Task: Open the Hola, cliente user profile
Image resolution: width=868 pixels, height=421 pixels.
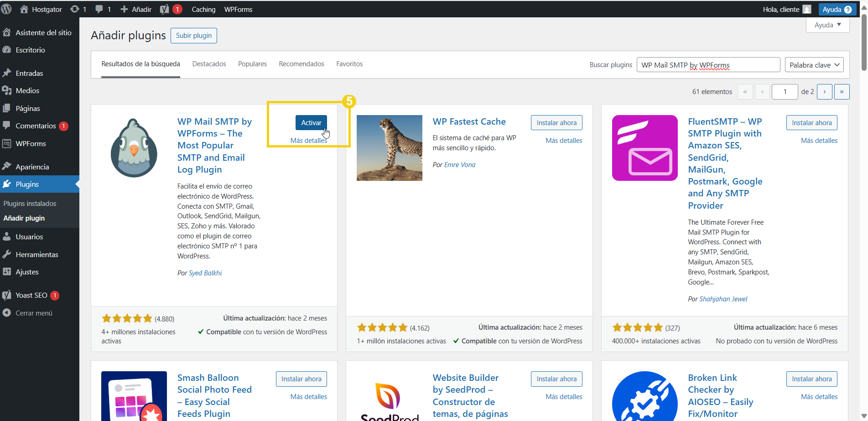Action: 787,9
